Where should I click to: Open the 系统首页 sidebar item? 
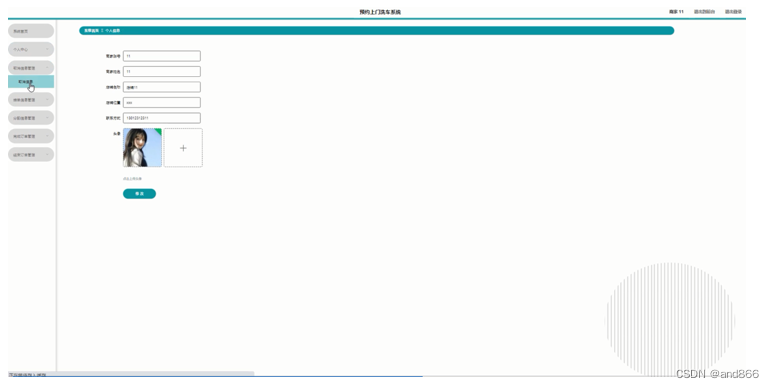[x=31, y=31]
